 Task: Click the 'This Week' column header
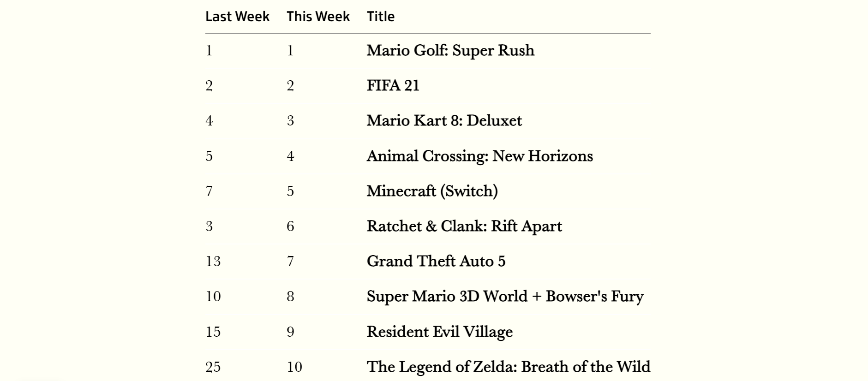318,17
